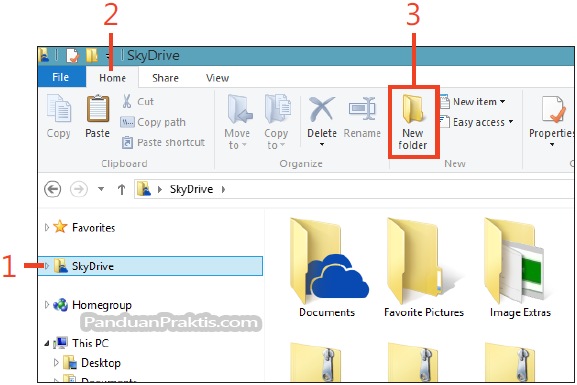Select Desktop under This PC

point(101,363)
